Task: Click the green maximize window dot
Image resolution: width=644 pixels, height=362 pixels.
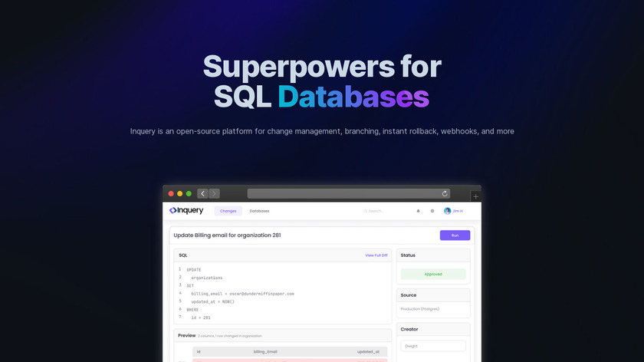Action: click(189, 193)
